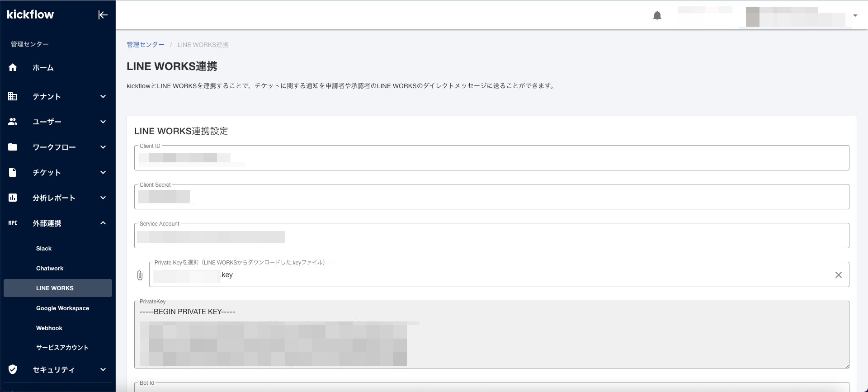Click the LINE WORKS連携設定 heading

[181, 131]
